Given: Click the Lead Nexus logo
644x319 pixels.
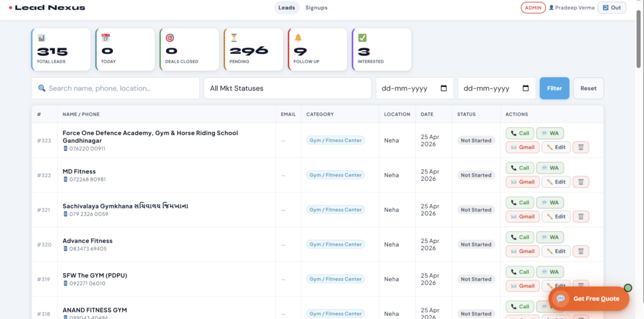Looking at the screenshot, I should point(47,8).
